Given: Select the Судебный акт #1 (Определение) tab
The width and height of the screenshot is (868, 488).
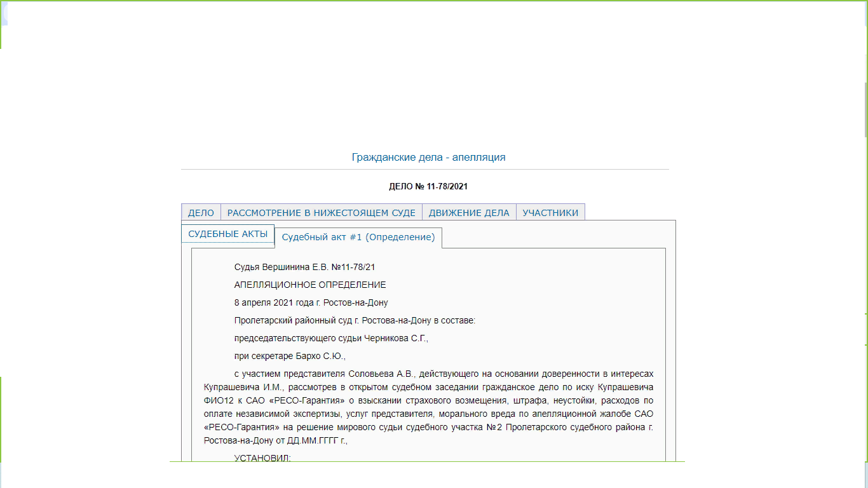Looking at the screenshot, I should [358, 237].
